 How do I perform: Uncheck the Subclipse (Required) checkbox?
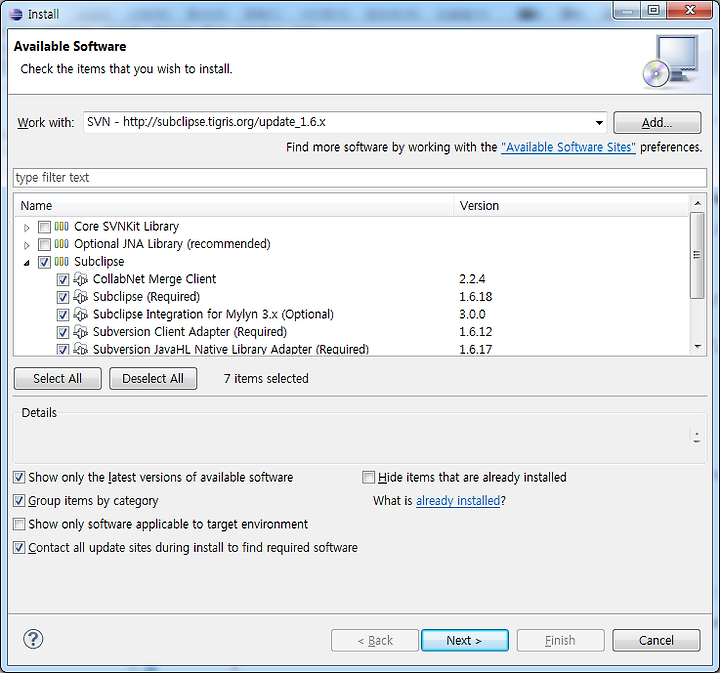(63, 297)
